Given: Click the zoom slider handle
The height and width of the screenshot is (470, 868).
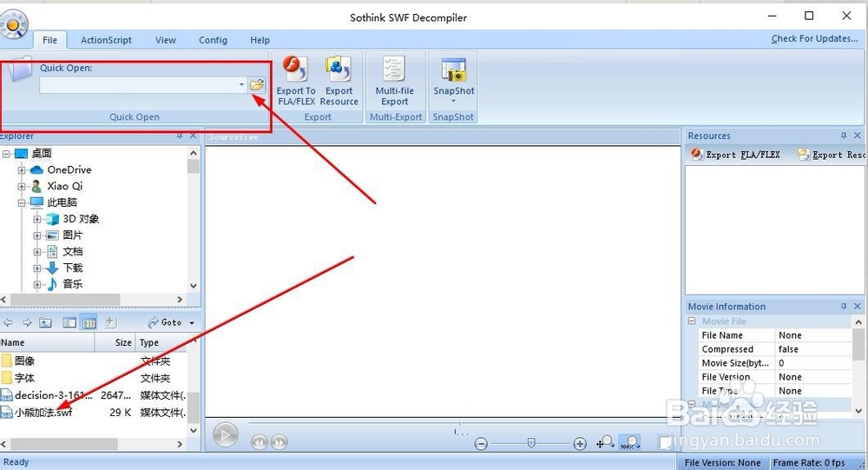Looking at the screenshot, I should (x=531, y=443).
